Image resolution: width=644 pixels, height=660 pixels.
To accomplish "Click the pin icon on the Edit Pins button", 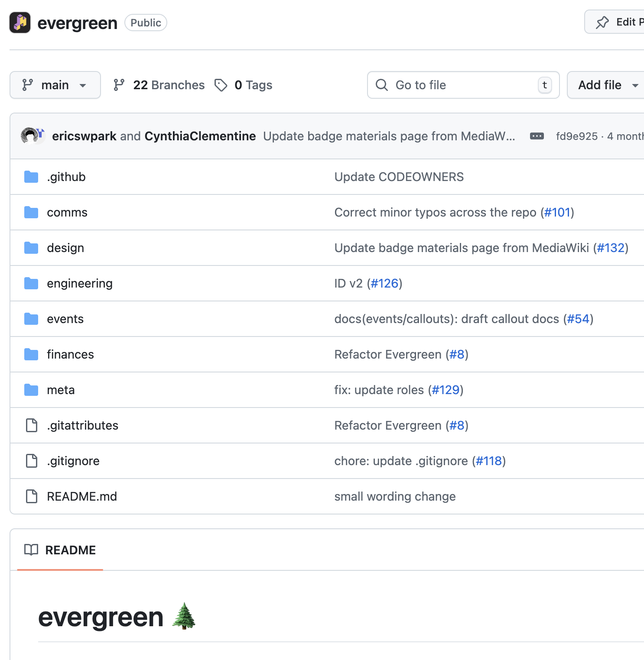I will click(x=602, y=22).
